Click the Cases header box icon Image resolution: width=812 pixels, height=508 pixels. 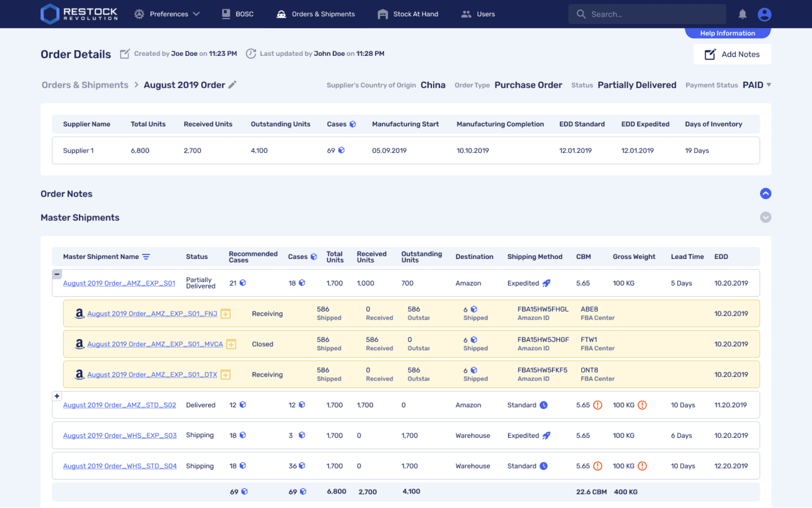(352, 125)
